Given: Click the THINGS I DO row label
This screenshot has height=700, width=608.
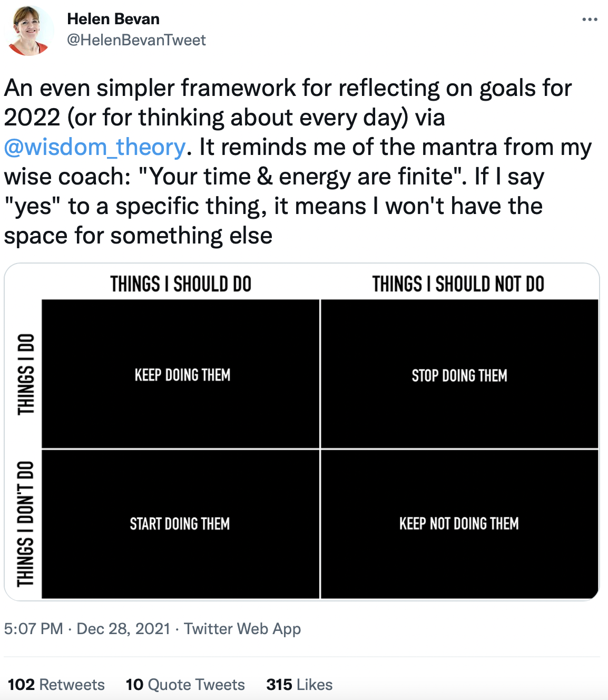Looking at the screenshot, I should point(26,374).
